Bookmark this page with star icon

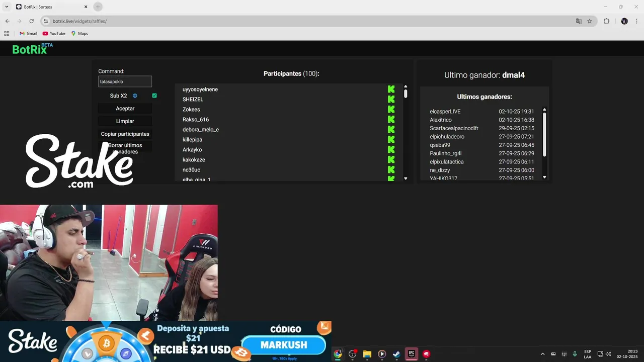(x=590, y=21)
